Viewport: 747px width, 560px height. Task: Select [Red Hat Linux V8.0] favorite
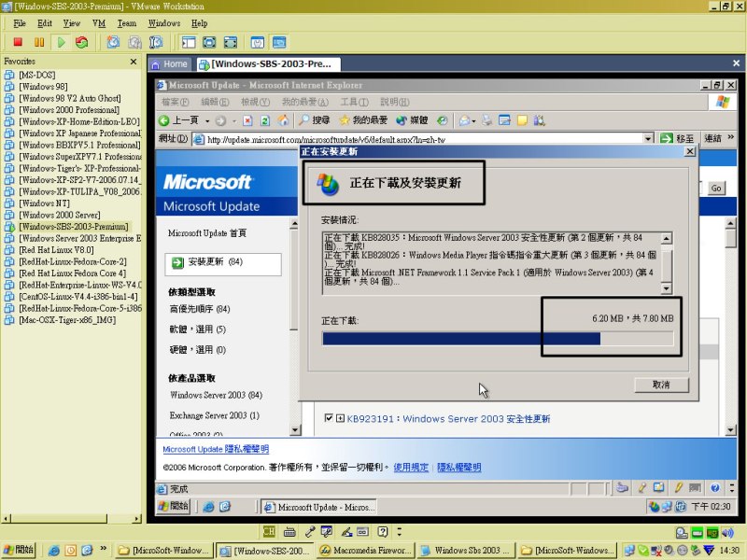56,250
